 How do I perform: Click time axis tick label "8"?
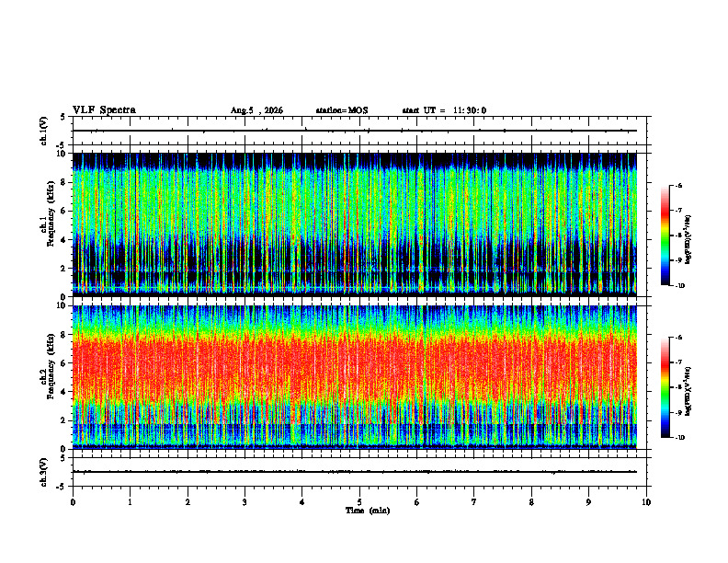pos(531,502)
